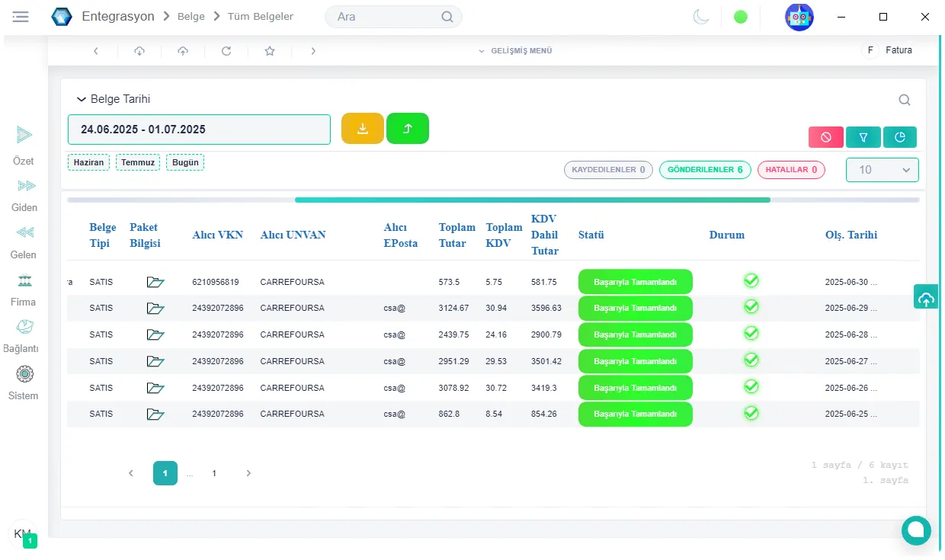Sort by Statü column header
The height and width of the screenshot is (560, 945).
[591, 235]
